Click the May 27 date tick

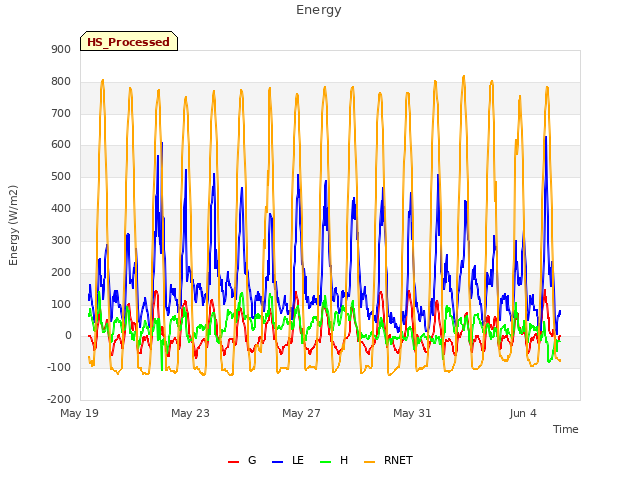(301, 413)
